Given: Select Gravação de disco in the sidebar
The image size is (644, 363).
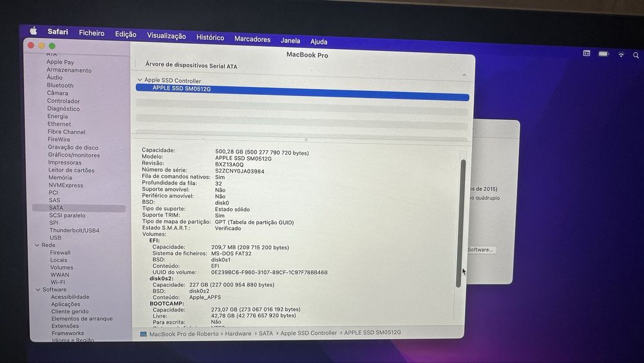Looking at the screenshot, I should point(73,147).
